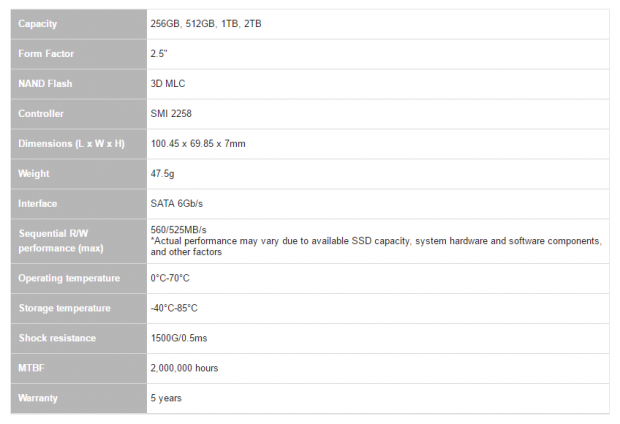
Task: Select the 560/525MB/s speed value
Action: (x=178, y=230)
